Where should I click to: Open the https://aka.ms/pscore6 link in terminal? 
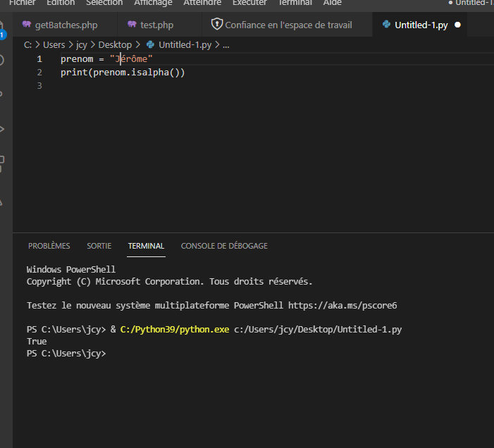point(342,306)
